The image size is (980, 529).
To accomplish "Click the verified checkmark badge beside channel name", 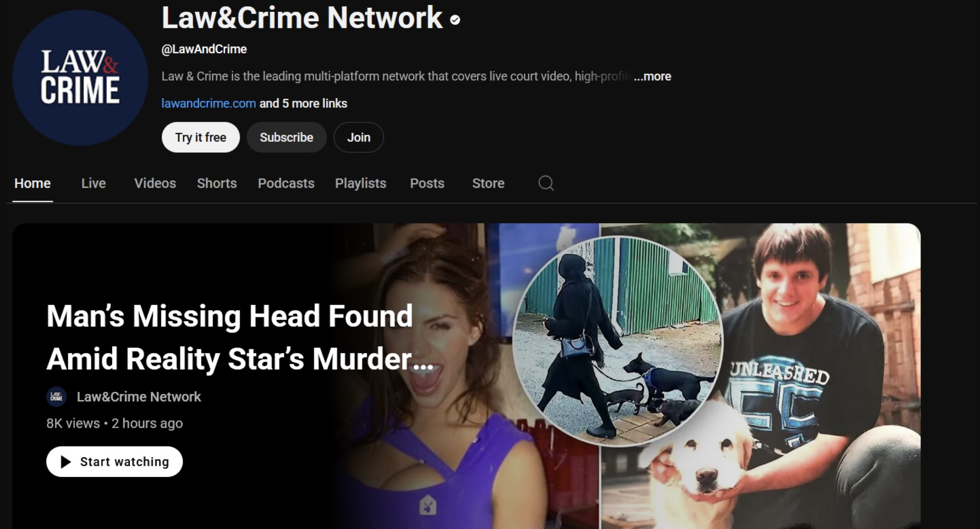I will (455, 20).
